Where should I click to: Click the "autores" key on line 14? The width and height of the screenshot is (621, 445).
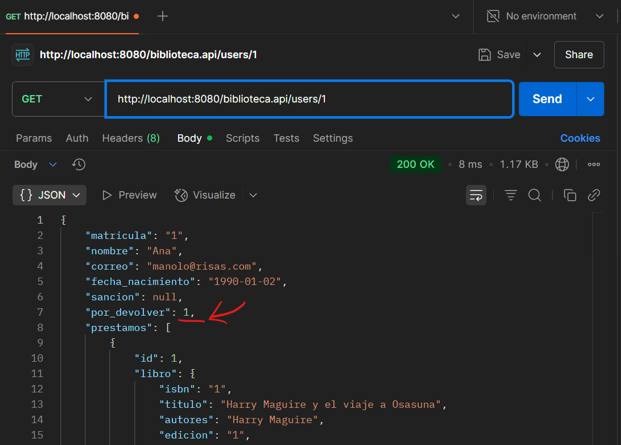186,420
